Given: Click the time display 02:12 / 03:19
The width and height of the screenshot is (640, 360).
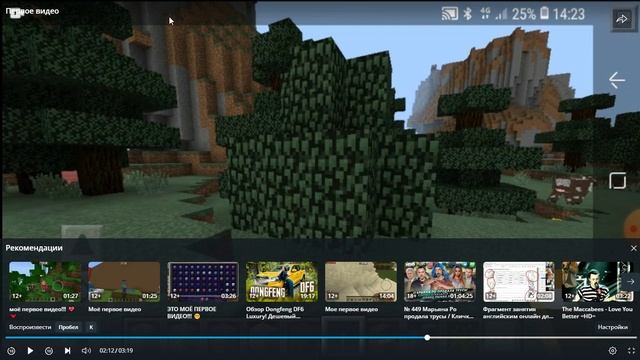Looking at the screenshot, I should 116,351.
